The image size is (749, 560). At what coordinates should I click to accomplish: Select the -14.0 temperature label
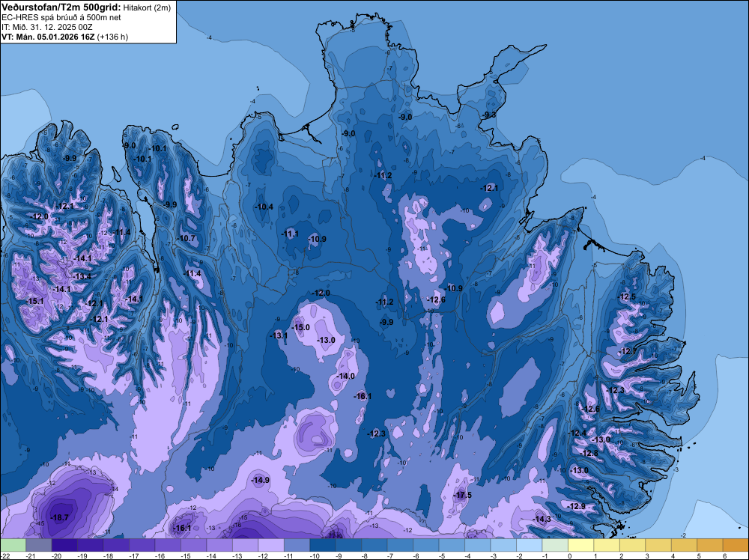click(x=345, y=376)
